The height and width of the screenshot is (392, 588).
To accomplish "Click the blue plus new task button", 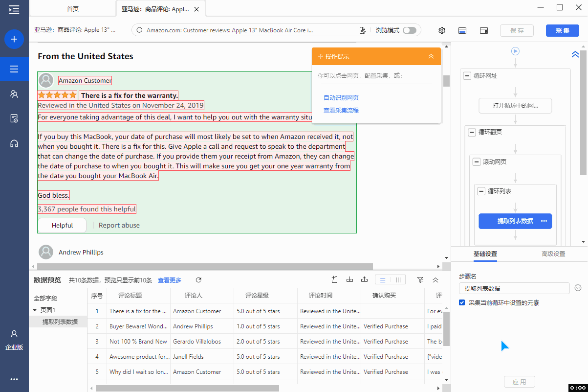I will pos(14,39).
